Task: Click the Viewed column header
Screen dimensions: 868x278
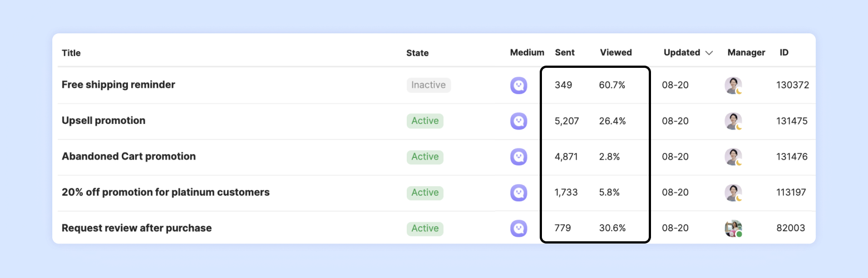Action: coord(616,53)
